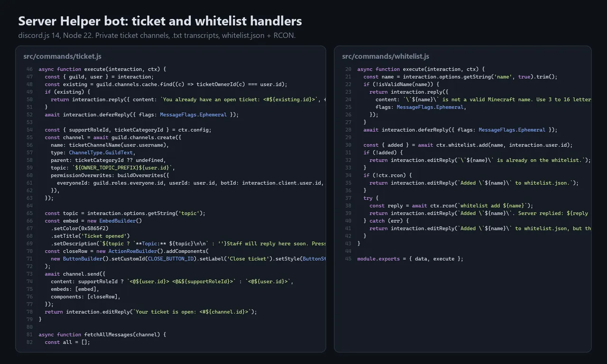Click the "name: ticketChannelName(user.username)," line
607x364 pixels.
click(x=110, y=145)
